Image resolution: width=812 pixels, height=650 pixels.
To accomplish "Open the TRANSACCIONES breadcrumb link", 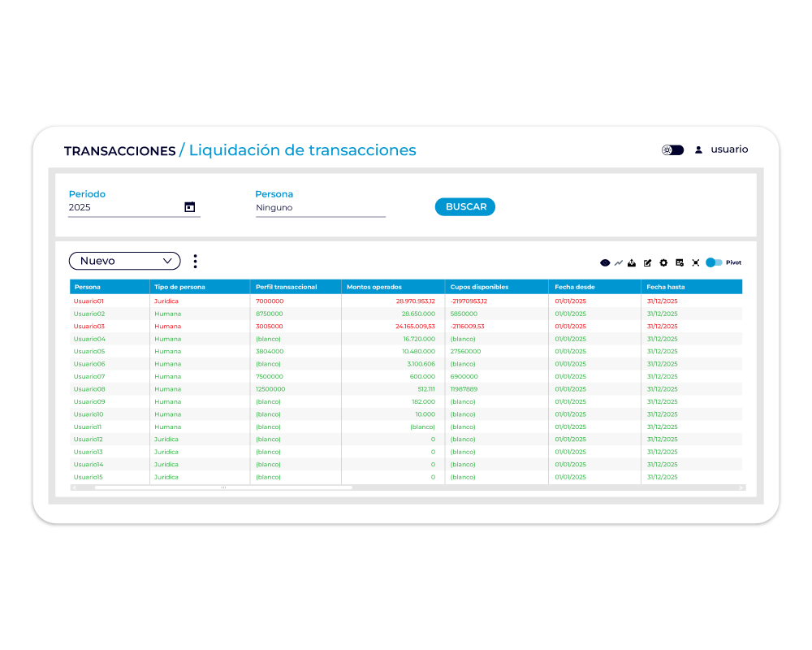I will click(119, 151).
